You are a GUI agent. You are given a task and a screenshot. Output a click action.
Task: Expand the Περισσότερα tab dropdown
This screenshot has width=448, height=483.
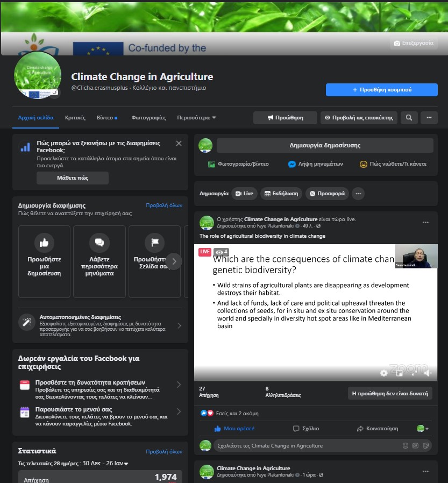point(196,117)
